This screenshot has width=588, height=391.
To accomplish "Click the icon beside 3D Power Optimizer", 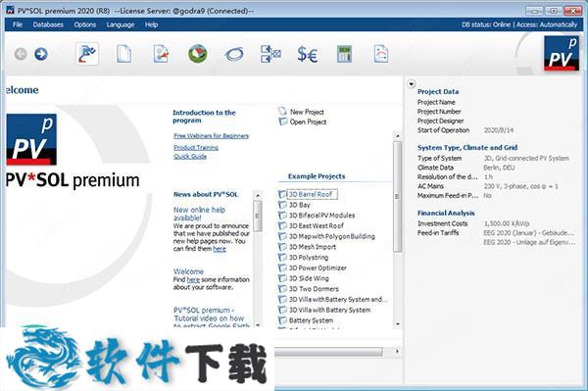I will 282,268.
